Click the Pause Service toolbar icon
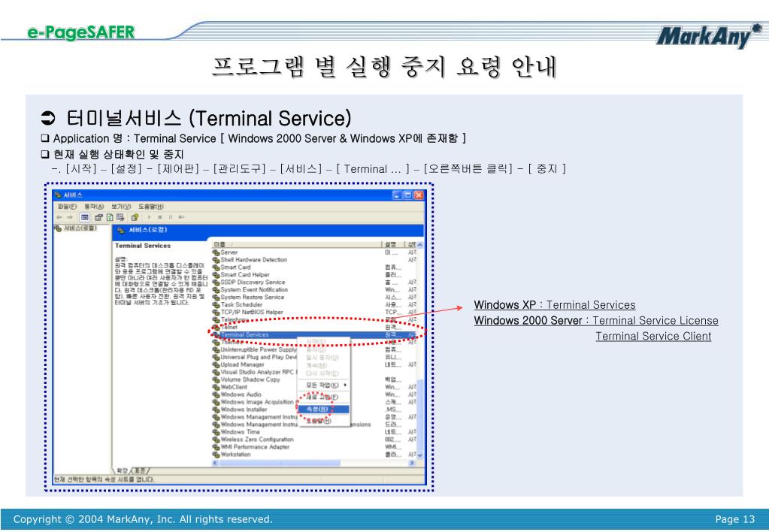This screenshot has height=532, width=769. click(x=171, y=217)
